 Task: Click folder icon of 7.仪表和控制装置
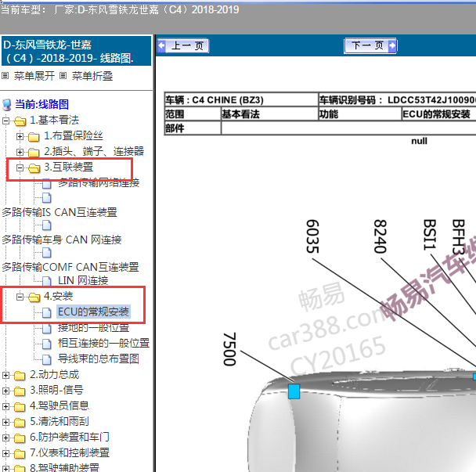pos(20,454)
